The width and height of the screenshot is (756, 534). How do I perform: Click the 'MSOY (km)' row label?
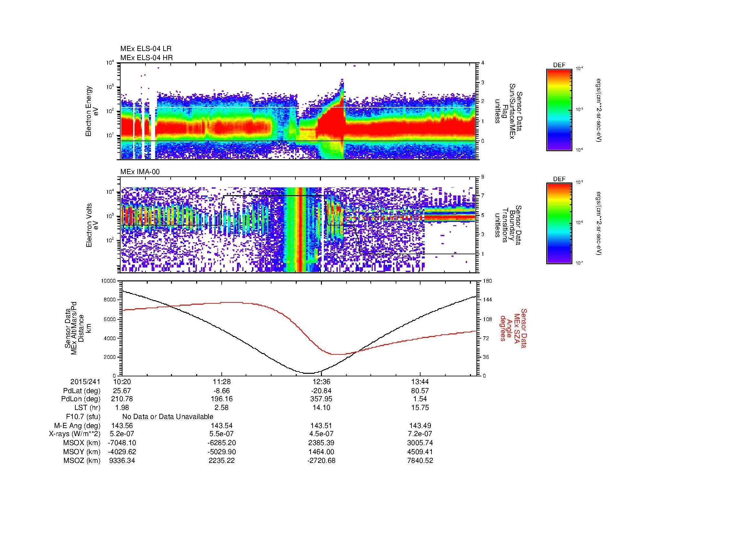coord(82,452)
